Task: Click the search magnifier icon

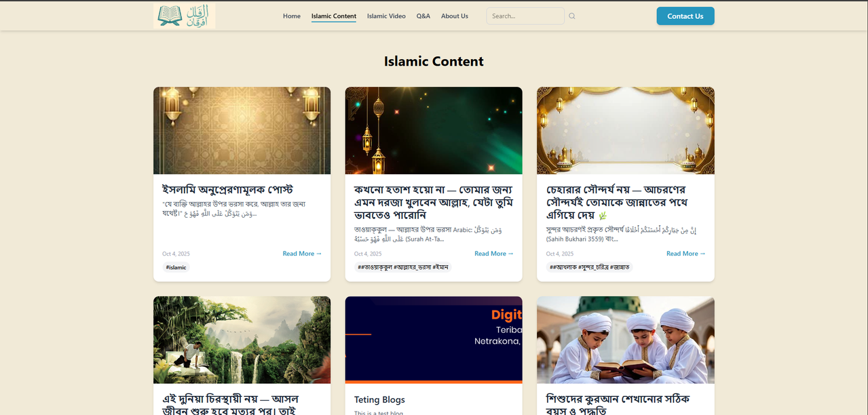Action: (572, 16)
